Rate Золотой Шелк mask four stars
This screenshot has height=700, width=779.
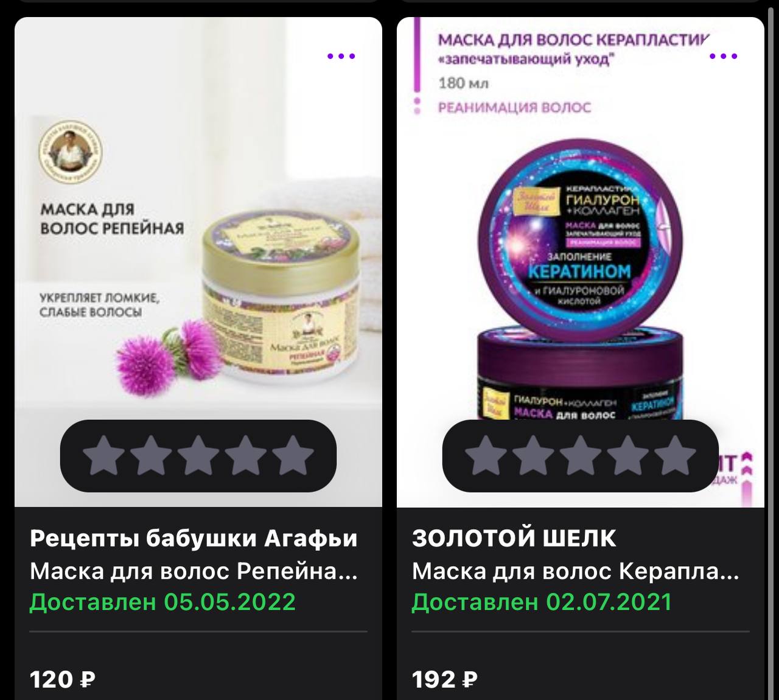627,455
